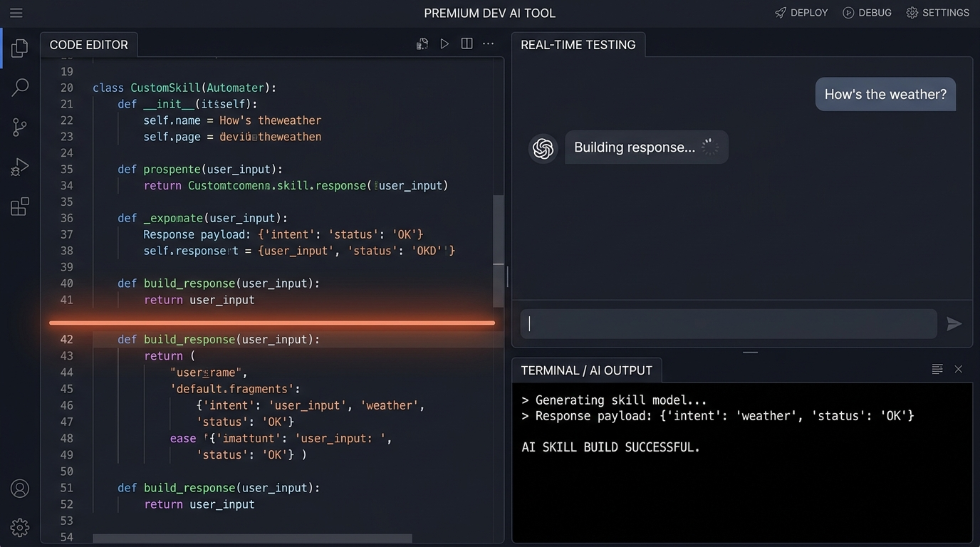Open Run and Debug icon in sidebar
Image resolution: width=980 pixels, height=547 pixels.
click(20, 167)
